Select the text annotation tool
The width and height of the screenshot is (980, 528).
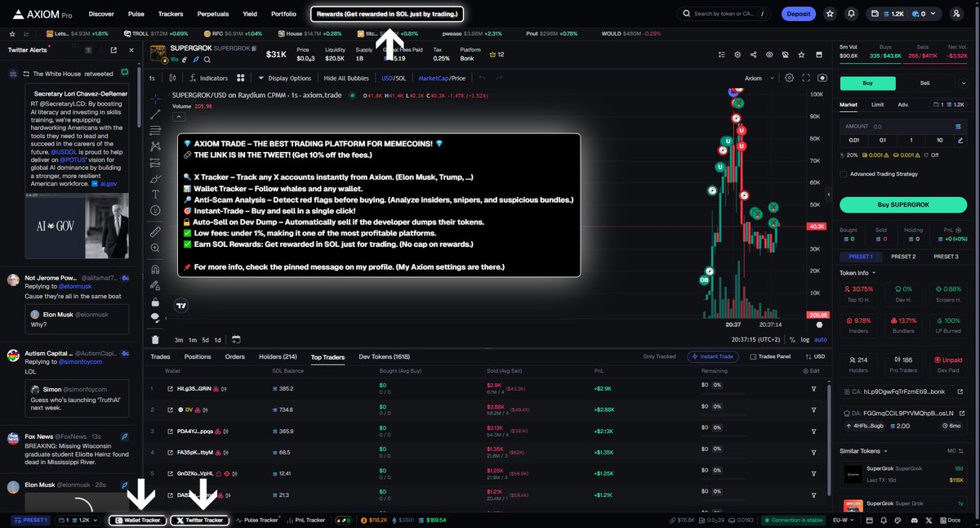pos(155,195)
